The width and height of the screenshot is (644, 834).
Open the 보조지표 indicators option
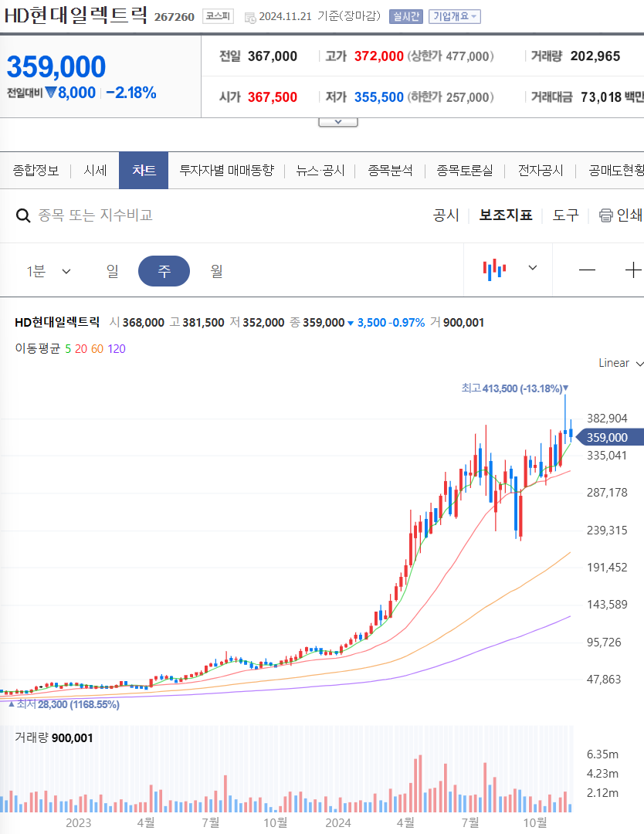(505, 215)
